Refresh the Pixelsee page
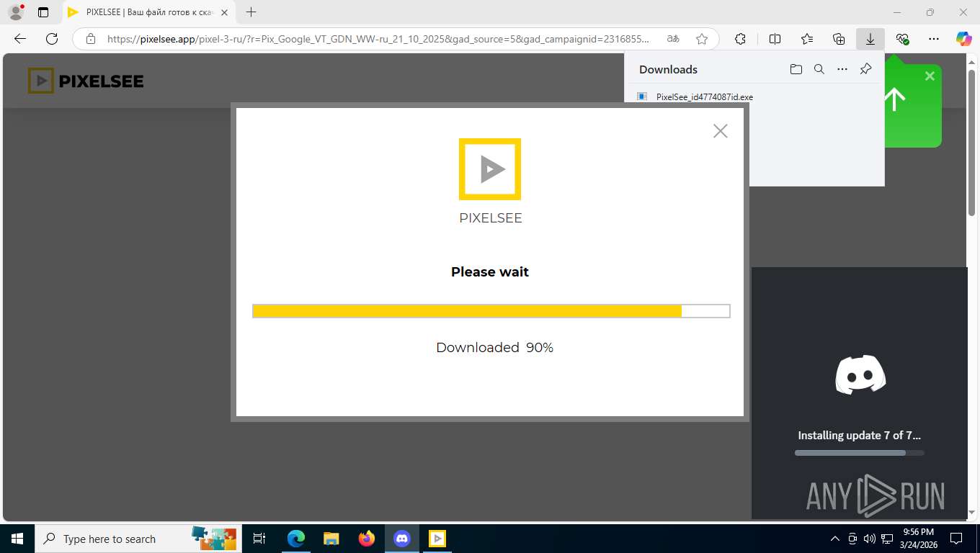The width and height of the screenshot is (980, 553). [x=52, y=39]
